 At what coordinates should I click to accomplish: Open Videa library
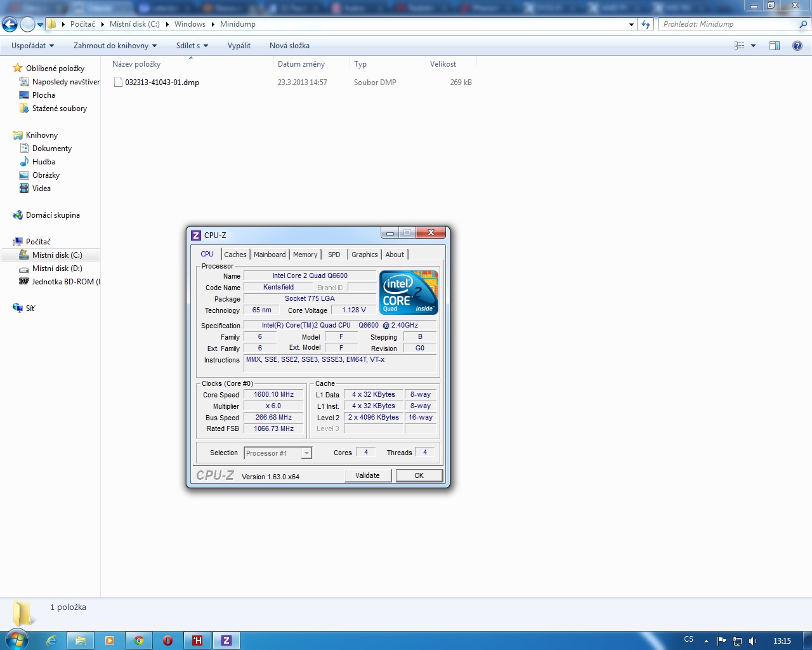(41, 189)
